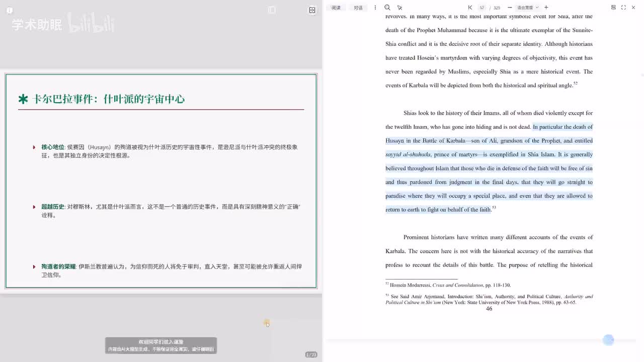Screen dimensions: 644x362
Task: Select the 殉道者的荣耀 bullet heading
Action: (x=58, y=266)
